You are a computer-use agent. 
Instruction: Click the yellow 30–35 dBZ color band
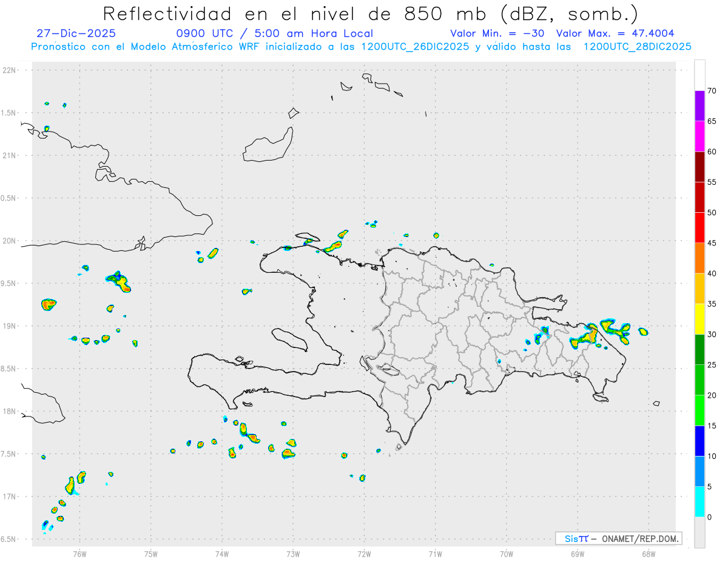point(699,319)
